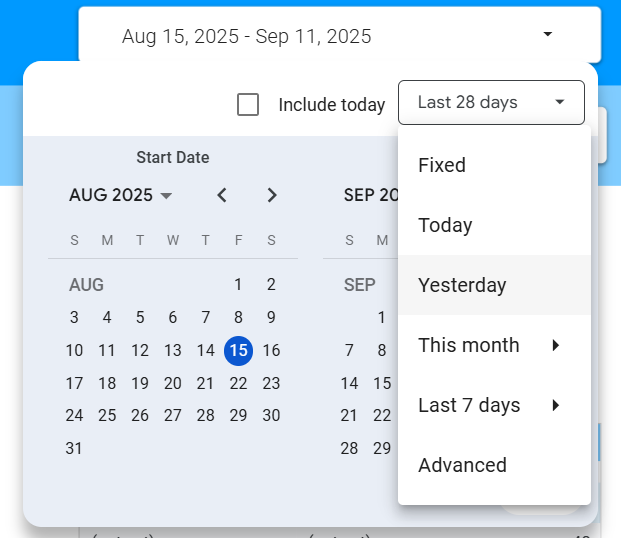Click September 7 in the calendar

click(349, 350)
